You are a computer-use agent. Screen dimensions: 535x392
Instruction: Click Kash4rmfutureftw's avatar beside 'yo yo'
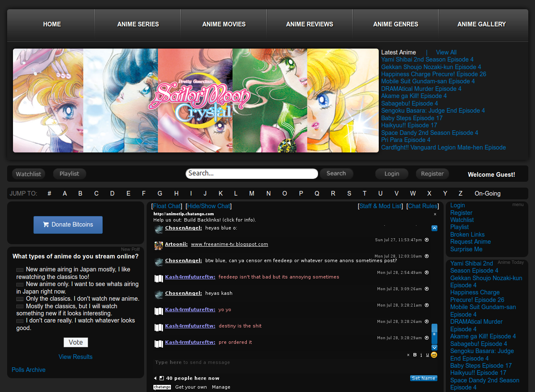[158, 311]
